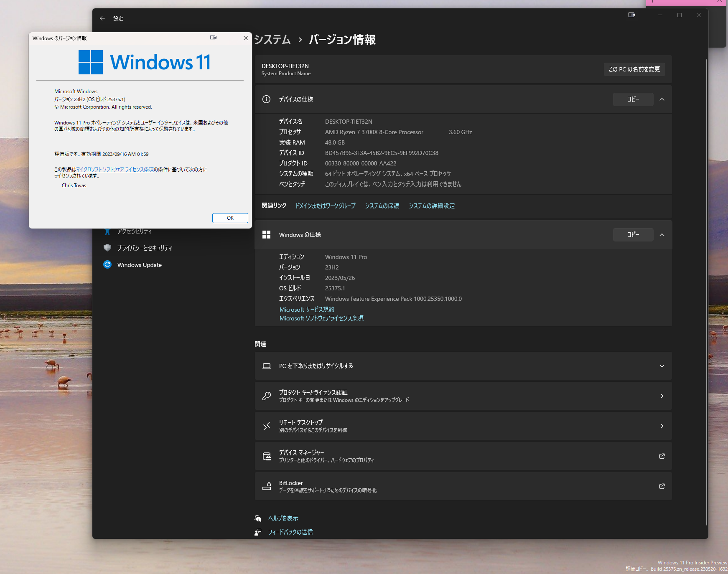Open リモート デスクトップ chevron
Screen dimensions: 728x574
click(x=662, y=426)
